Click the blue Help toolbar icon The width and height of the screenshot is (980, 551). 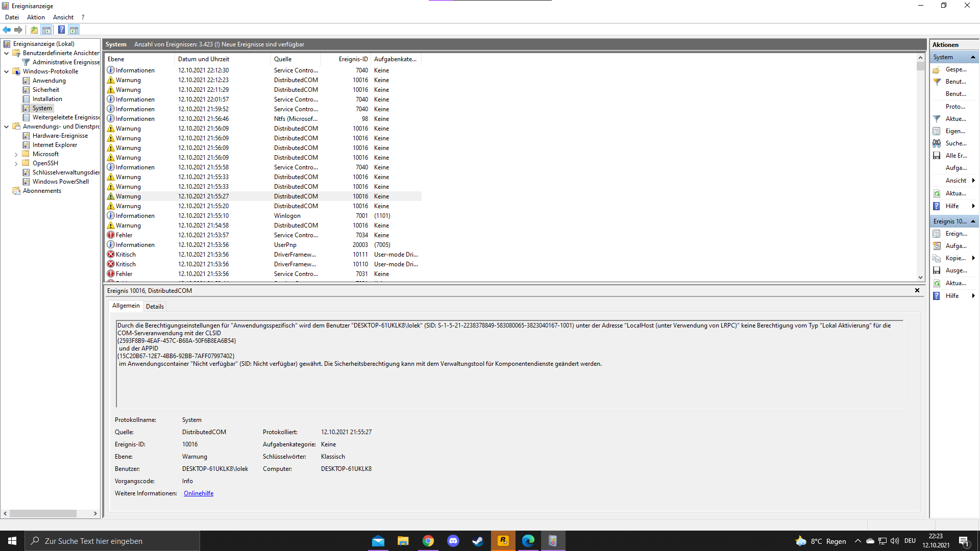61,30
